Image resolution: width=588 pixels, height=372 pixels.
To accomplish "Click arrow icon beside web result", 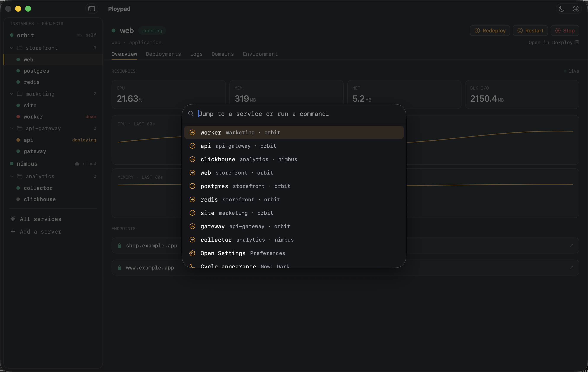I will pos(192,173).
